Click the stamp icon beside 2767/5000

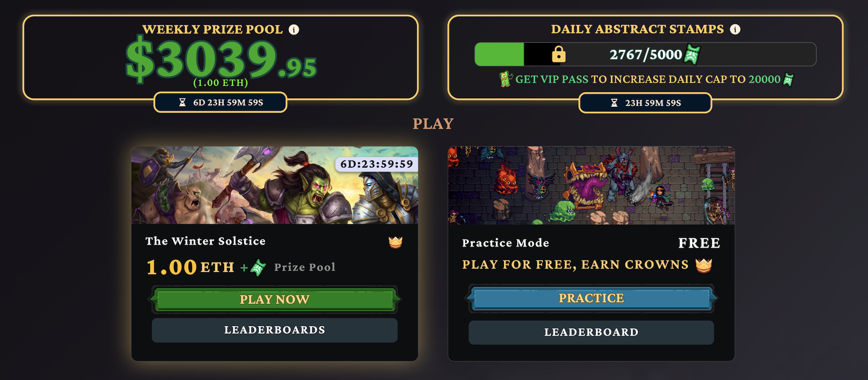click(692, 55)
